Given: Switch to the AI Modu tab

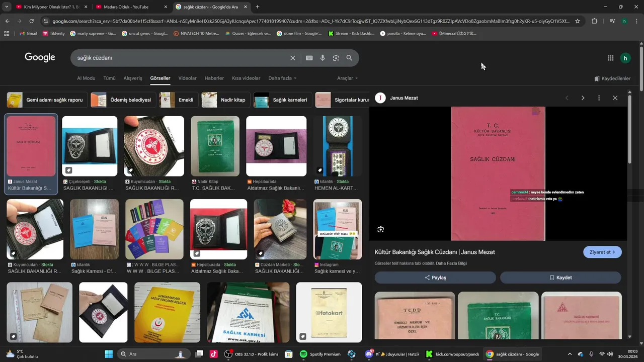Looking at the screenshot, I should coord(86,78).
